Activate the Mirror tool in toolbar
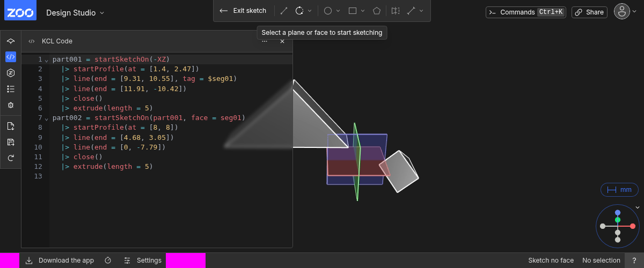 396,11
